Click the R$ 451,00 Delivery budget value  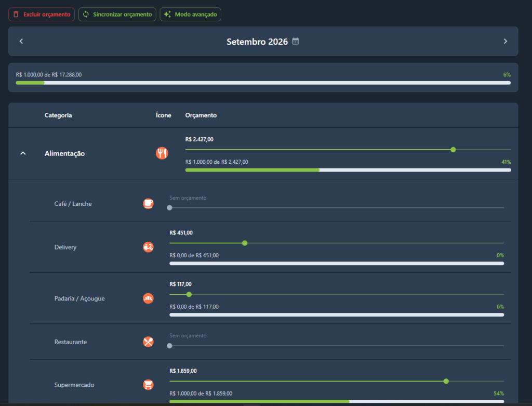181,233
